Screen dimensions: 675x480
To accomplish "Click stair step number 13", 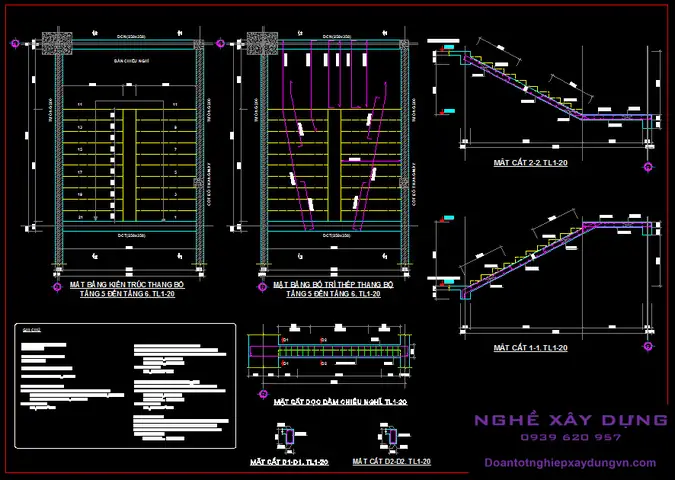I will click(80, 127).
